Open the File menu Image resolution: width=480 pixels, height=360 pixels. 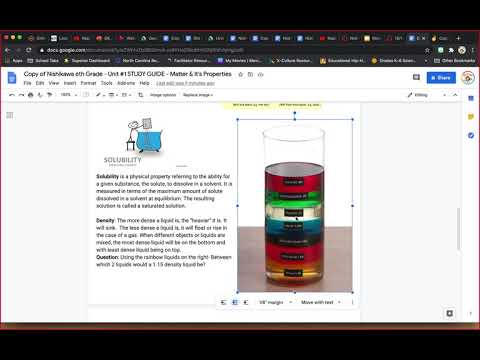[28, 83]
